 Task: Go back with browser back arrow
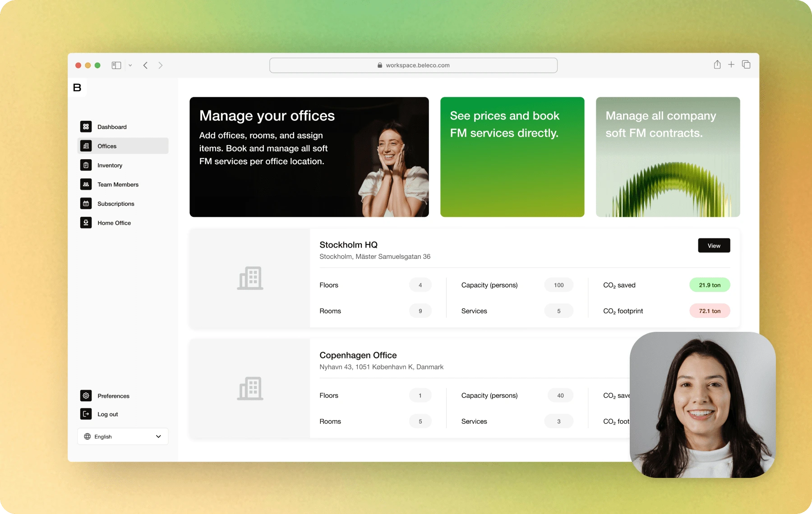(x=145, y=65)
